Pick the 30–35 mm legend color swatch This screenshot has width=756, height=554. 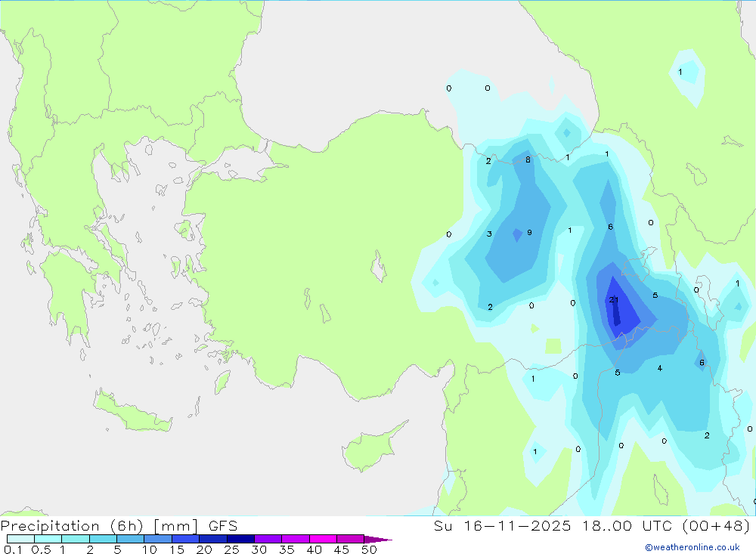(x=268, y=539)
